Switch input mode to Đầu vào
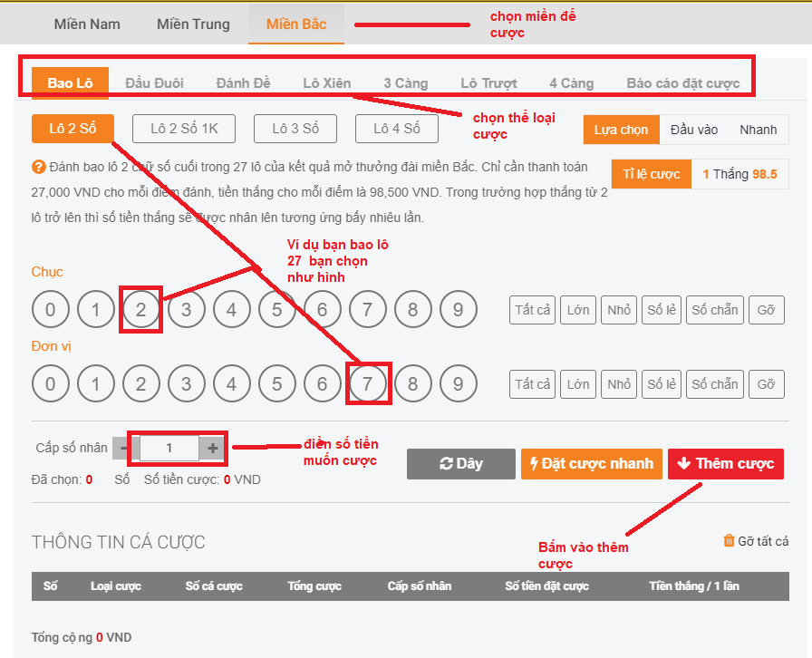812x658 pixels. pyautogui.click(x=694, y=130)
